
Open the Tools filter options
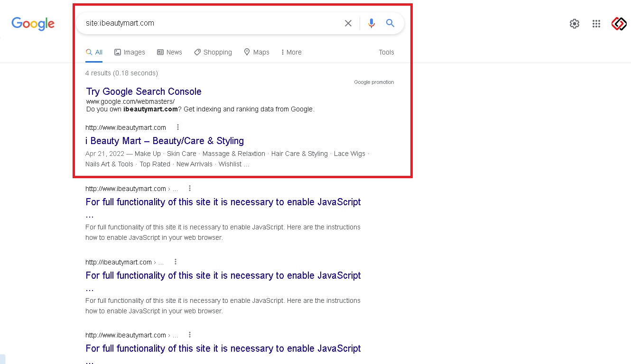click(386, 52)
